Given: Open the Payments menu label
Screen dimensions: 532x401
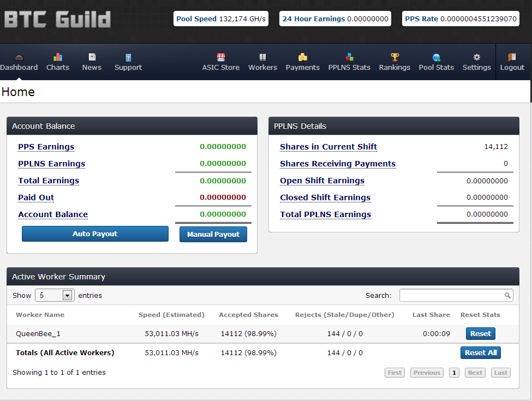Looking at the screenshot, I should (303, 67).
